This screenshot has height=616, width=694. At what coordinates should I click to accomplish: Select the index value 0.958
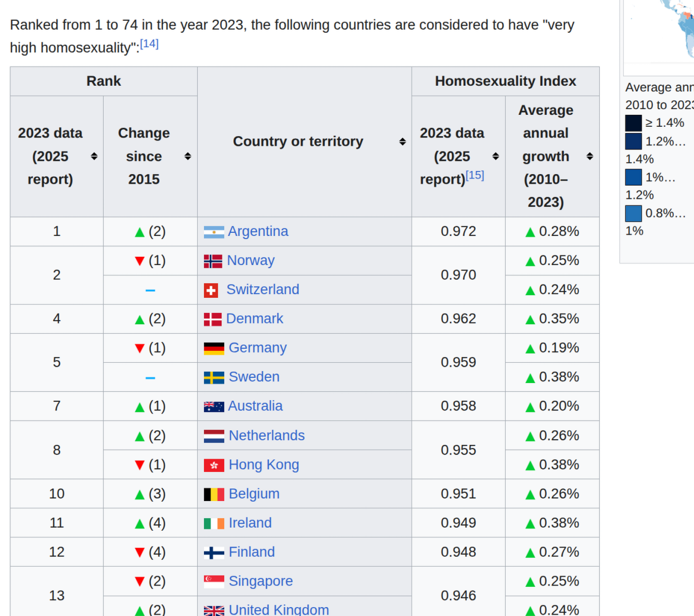click(458, 406)
